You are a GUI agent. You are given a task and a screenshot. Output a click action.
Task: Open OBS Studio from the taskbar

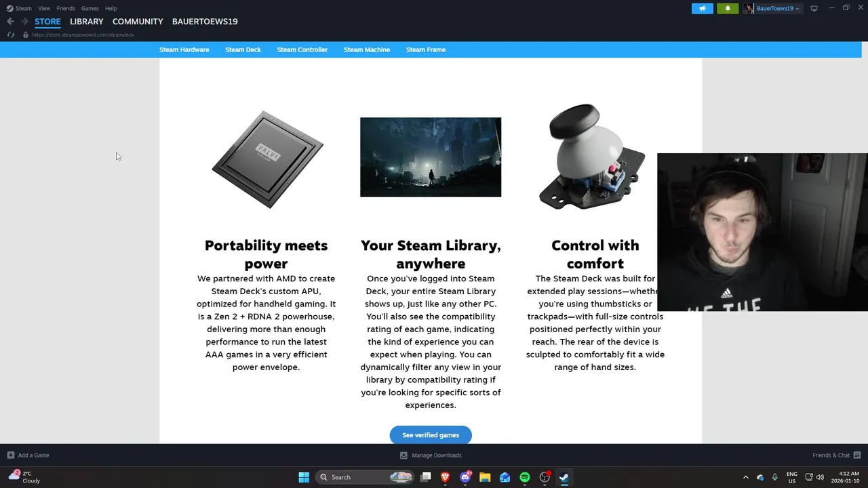[545, 477]
